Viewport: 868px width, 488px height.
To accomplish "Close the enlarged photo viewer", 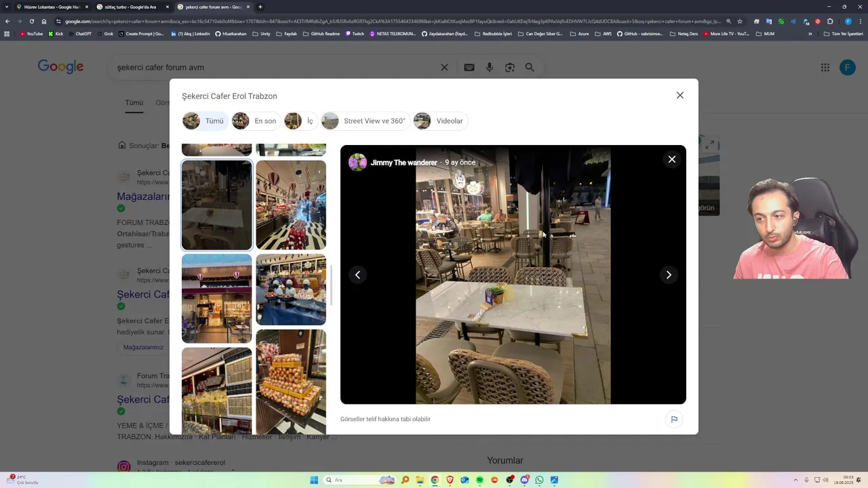I will click(672, 159).
